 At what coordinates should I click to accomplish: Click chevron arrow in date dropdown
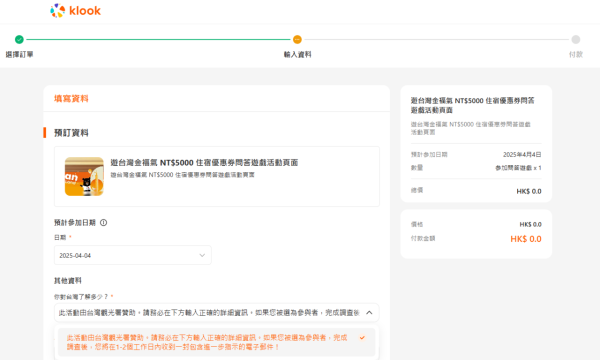202,255
